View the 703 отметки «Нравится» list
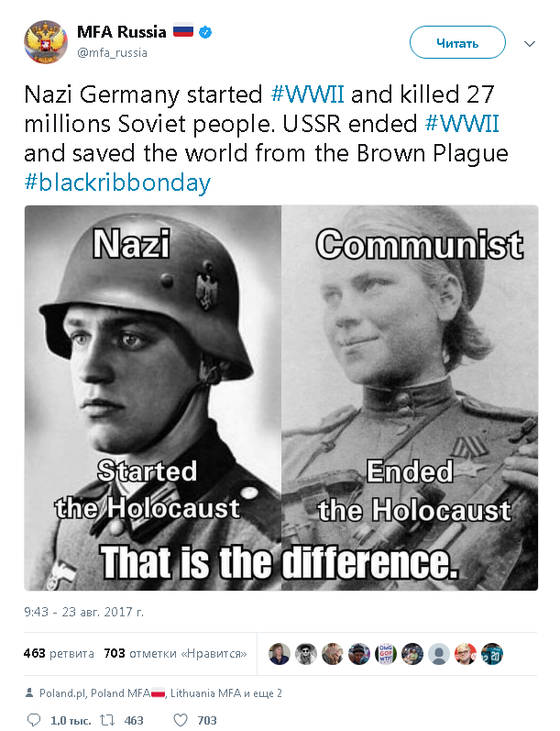 point(175,654)
